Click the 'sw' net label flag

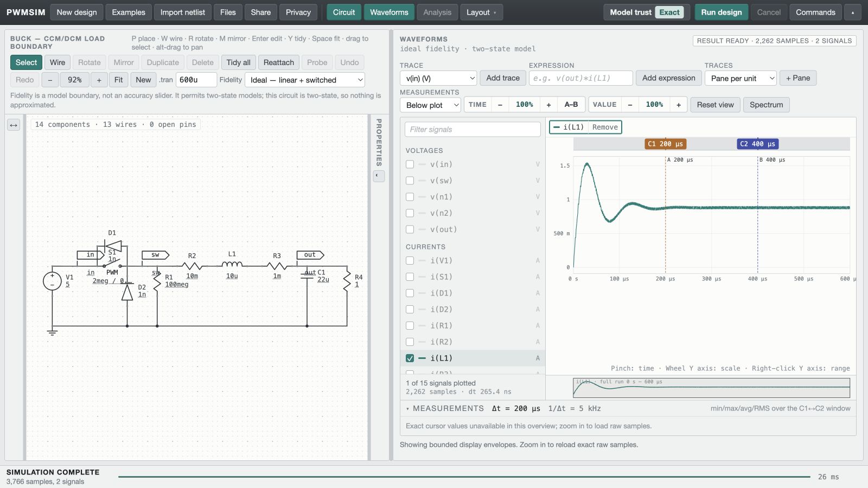click(156, 255)
